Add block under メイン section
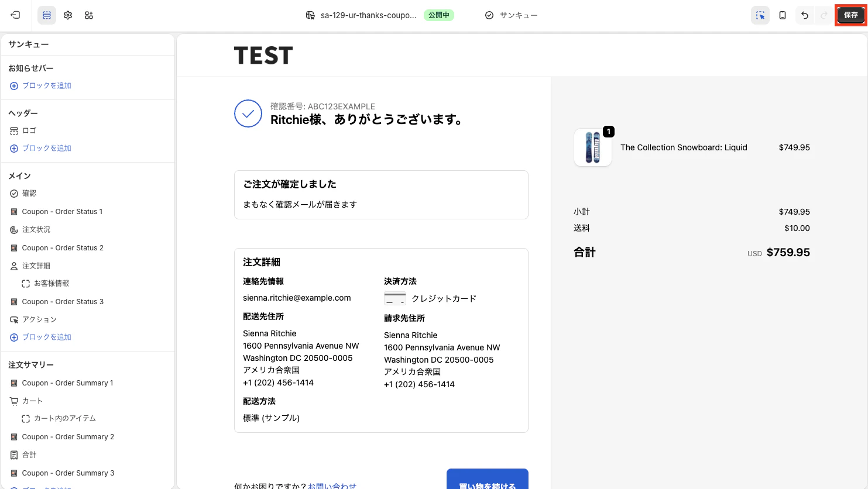The width and height of the screenshot is (868, 489). tap(40, 337)
